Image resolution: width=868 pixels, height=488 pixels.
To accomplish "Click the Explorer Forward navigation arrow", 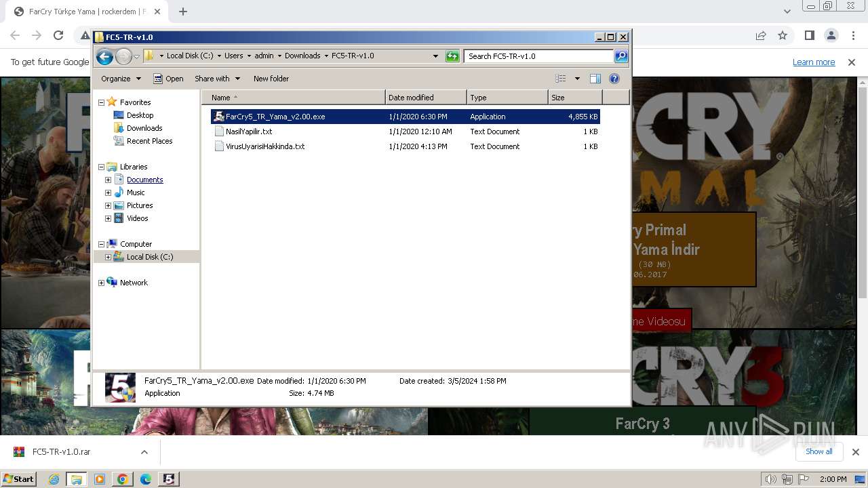I will coord(123,56).
